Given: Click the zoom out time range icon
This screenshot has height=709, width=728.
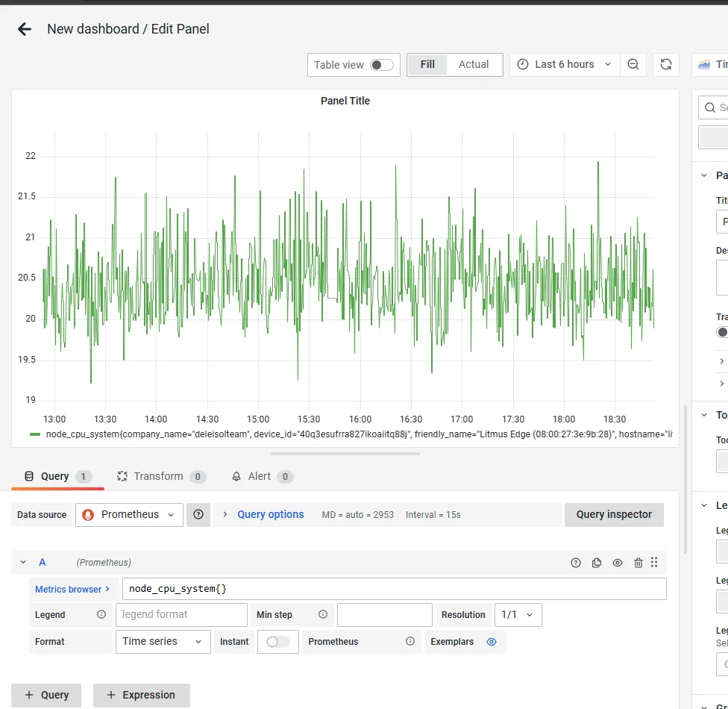Looking at the screenshot, I should [633, 65].
